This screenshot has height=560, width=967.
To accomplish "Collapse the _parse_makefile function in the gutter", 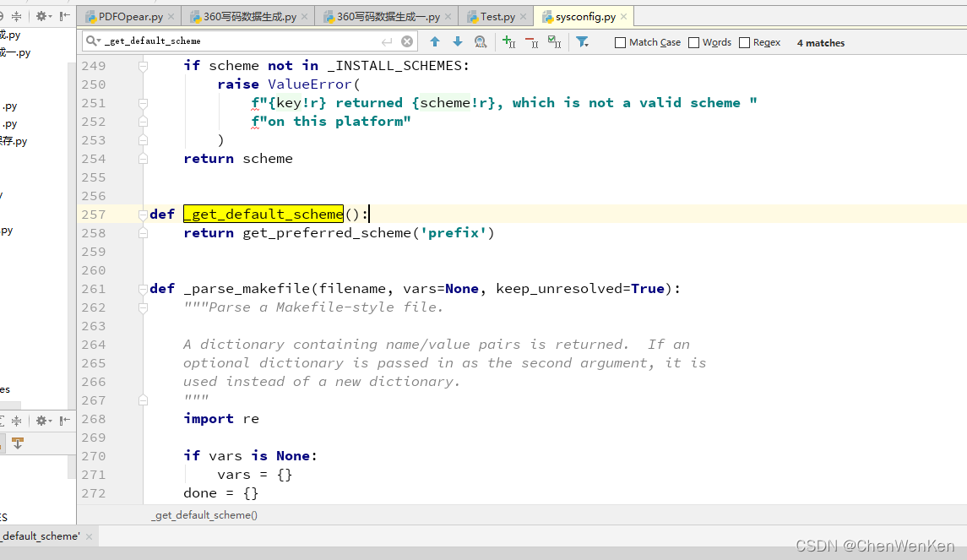I will 143,288.
